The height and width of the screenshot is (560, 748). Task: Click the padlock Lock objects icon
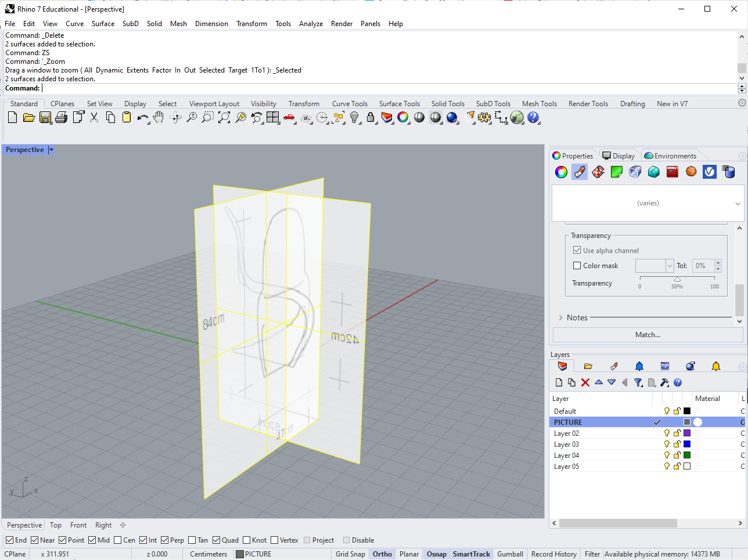(x=371, y=118)
